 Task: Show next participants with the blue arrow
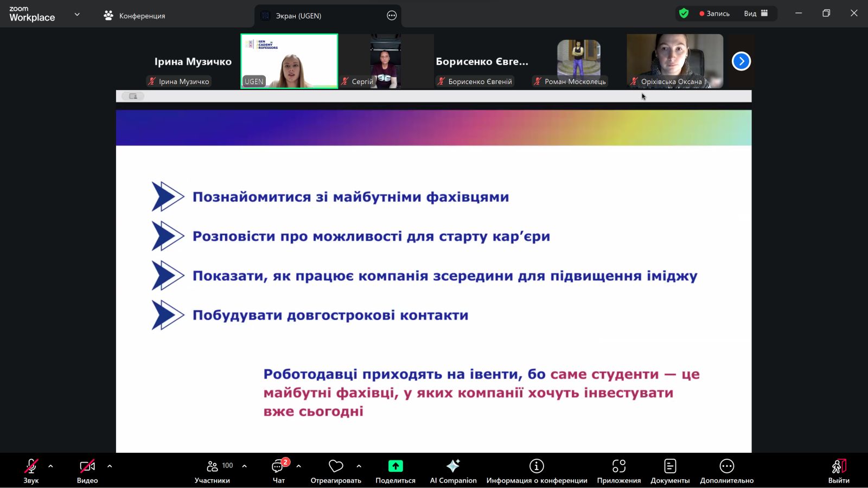[x=741, y=61]
